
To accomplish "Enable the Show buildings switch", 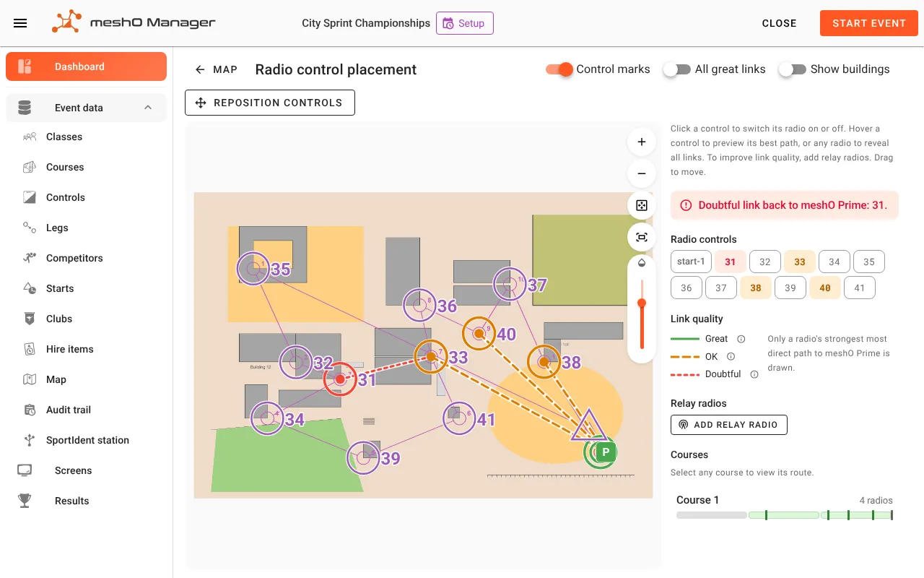I will tap(793, 69).
